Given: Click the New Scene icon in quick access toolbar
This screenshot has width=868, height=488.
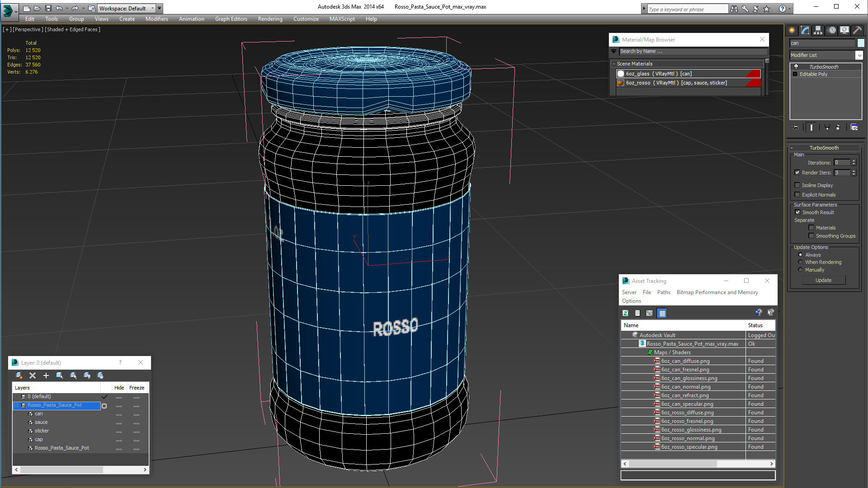Looking at the screenshot, I should tap(27, 8).
